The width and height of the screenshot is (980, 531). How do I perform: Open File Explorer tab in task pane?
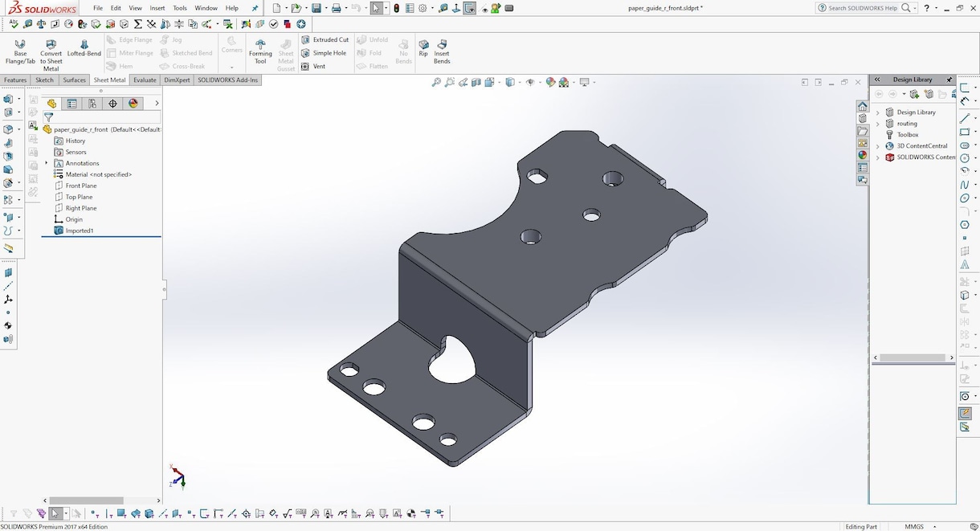(862, 131)
